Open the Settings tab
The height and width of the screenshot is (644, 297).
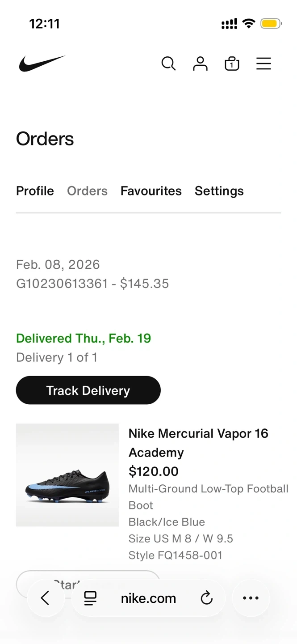[219, 191]
